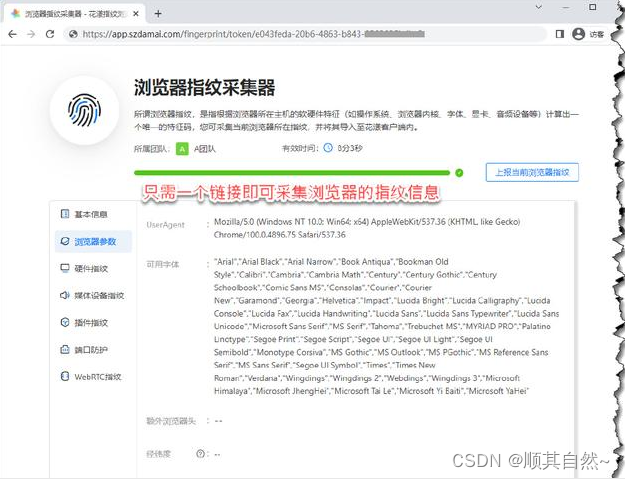Screen dimensions: 625x480
Task: Open 媒体设备指纹 sidebar item
Action: [x=94, y=295]
